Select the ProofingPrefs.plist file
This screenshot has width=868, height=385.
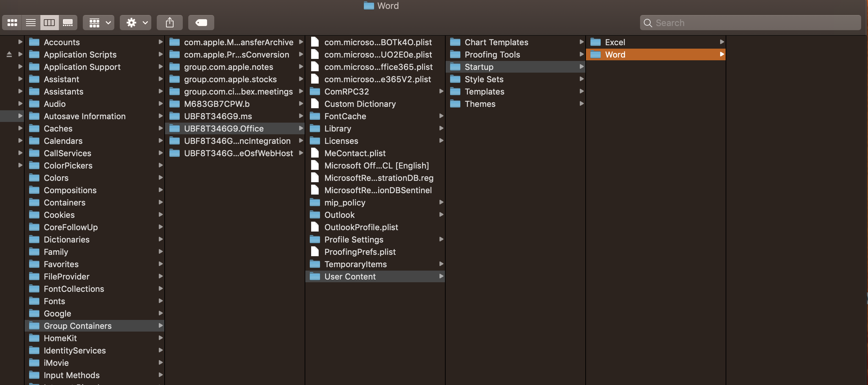click(x=375, y=252)
